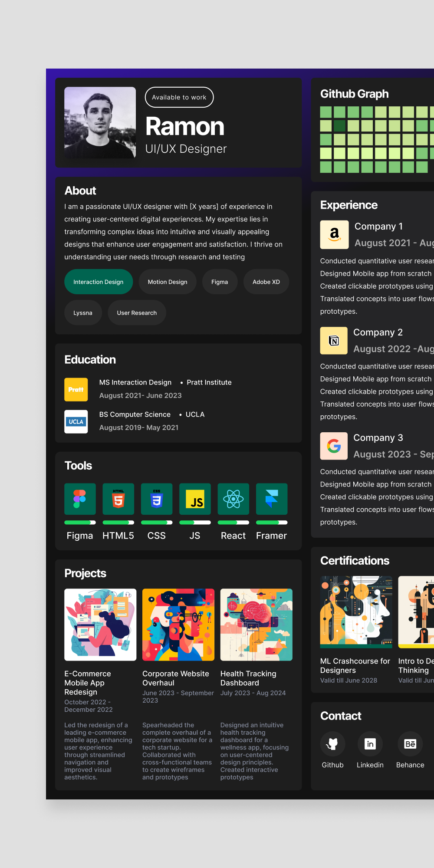The image size is (434, 868).
Task: Select the Motion Design skill tag
Action: [x=168, y=282]
